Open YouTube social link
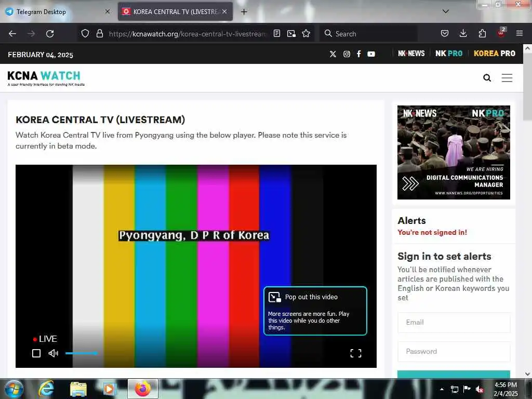Image resolution: width=532 pixels, height=399 pixels. [371, 54]
